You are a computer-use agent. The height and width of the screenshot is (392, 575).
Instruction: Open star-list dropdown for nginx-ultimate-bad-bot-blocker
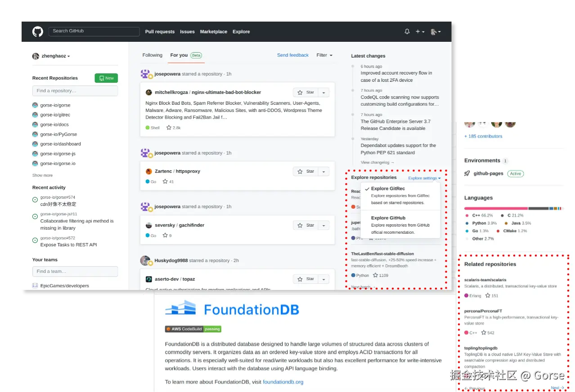point(324,92)
